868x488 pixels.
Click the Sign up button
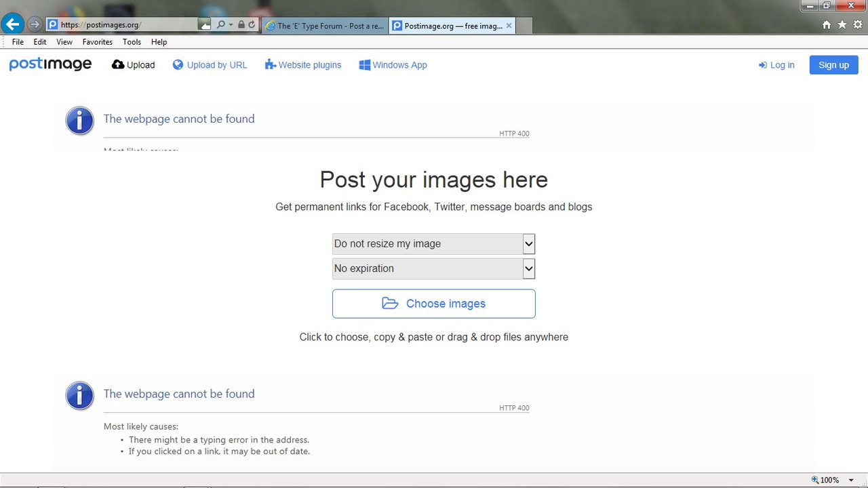coord(833,65)
